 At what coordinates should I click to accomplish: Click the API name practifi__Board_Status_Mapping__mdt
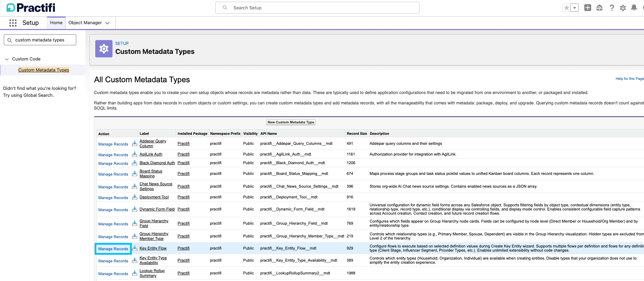[294, 174]
